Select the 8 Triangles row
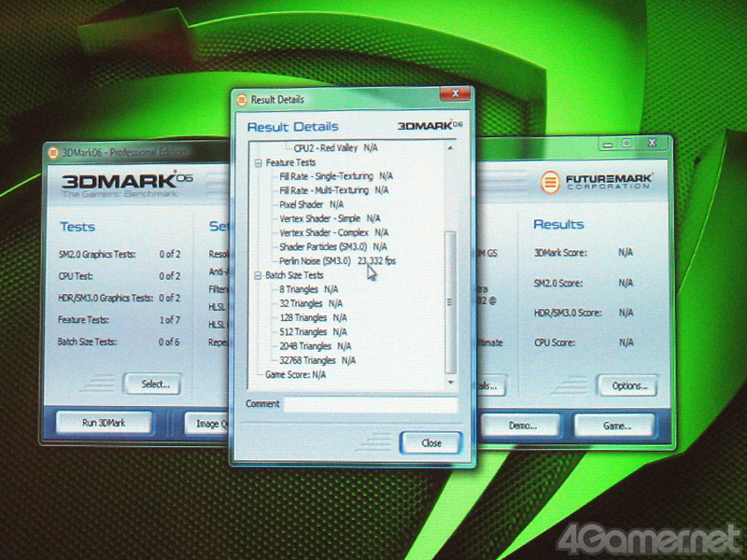The width and height of the screenshot is (747, 560). pos(309,289)
